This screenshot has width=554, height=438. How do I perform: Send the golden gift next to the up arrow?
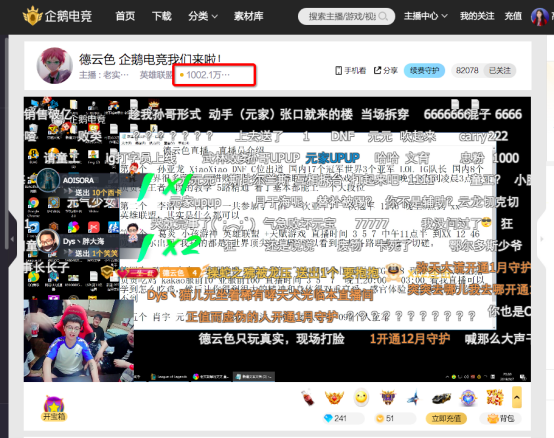coord(495,398)
